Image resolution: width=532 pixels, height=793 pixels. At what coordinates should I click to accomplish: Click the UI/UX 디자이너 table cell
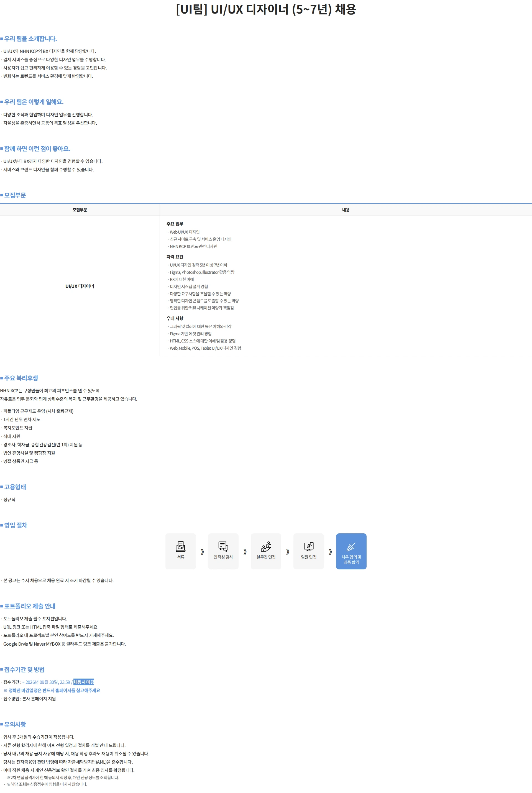click(80, 286)
